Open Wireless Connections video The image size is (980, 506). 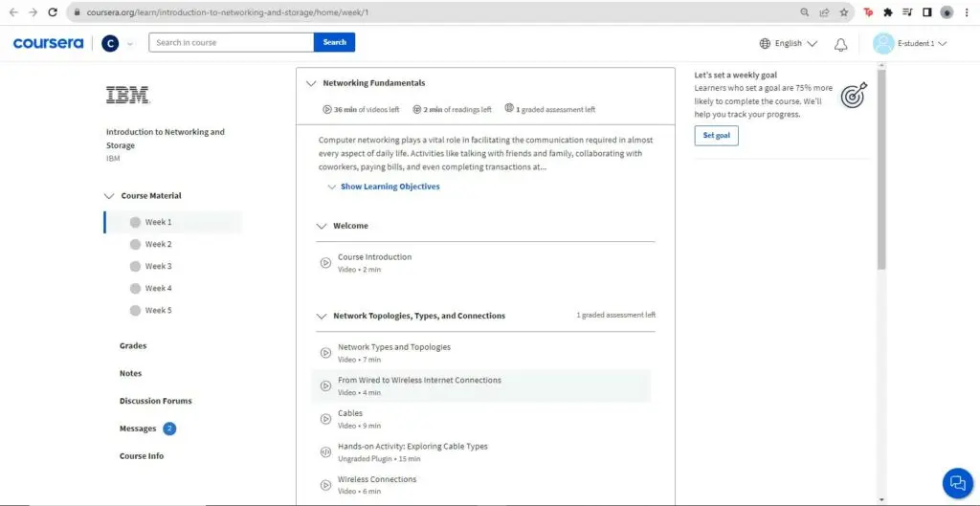377,479
